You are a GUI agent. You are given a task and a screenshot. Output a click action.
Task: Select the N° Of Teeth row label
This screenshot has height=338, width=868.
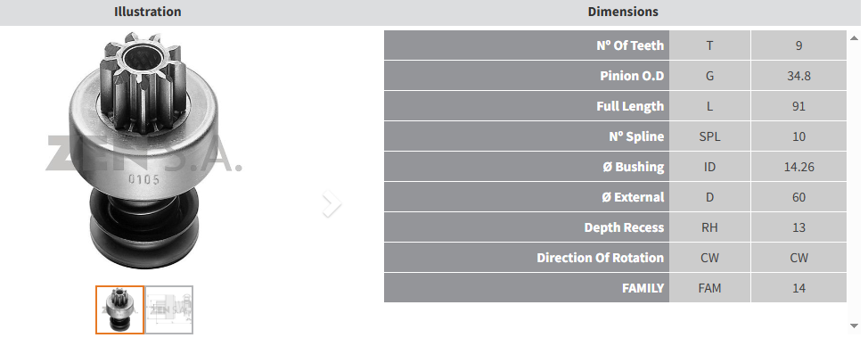(630, 45)
